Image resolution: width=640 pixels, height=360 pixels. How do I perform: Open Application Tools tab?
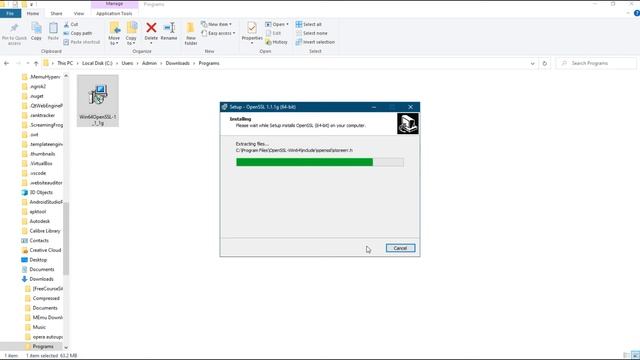click(x=114, y=13)
